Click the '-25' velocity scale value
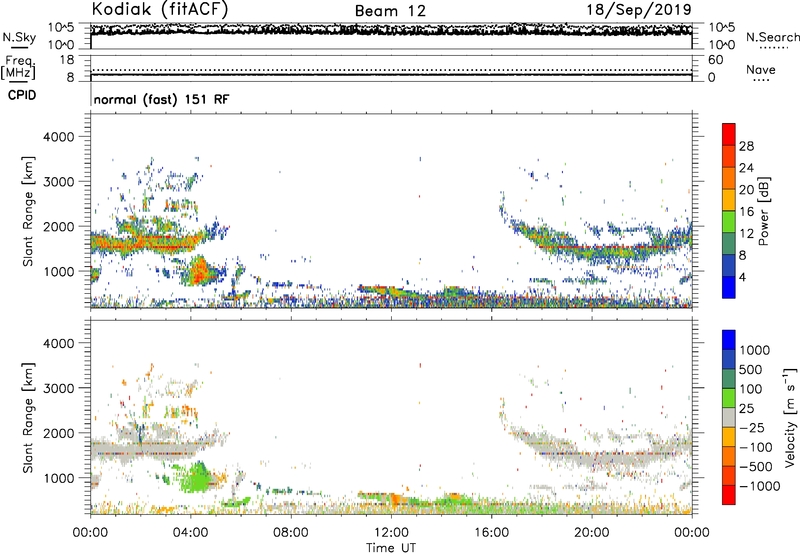 (x=751, y=428)
